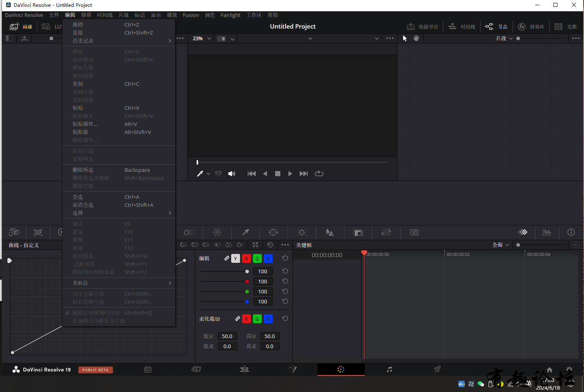Expand the History (历史记录) submenu
Image resolution: width=584 pixels, height=392 pixels.
point(119,41)
